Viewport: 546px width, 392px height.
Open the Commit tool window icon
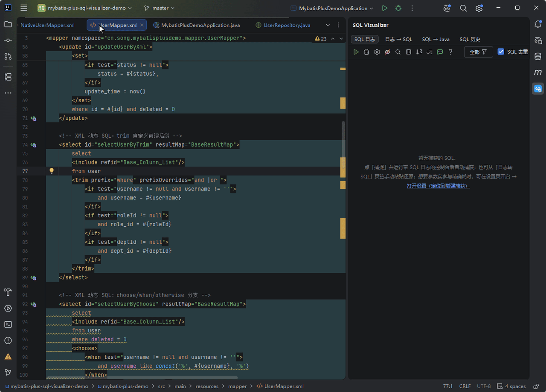point(8,40)
